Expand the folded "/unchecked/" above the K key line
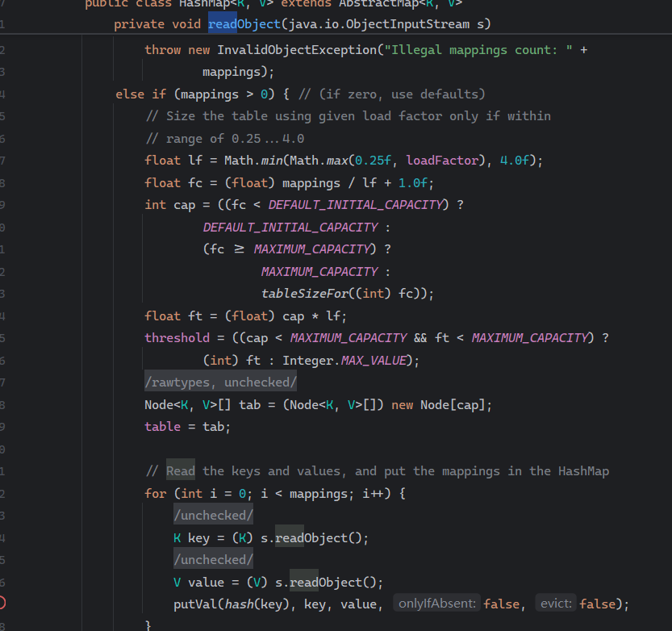The height and width of the screenshot is (631, 672). [213, 515]
